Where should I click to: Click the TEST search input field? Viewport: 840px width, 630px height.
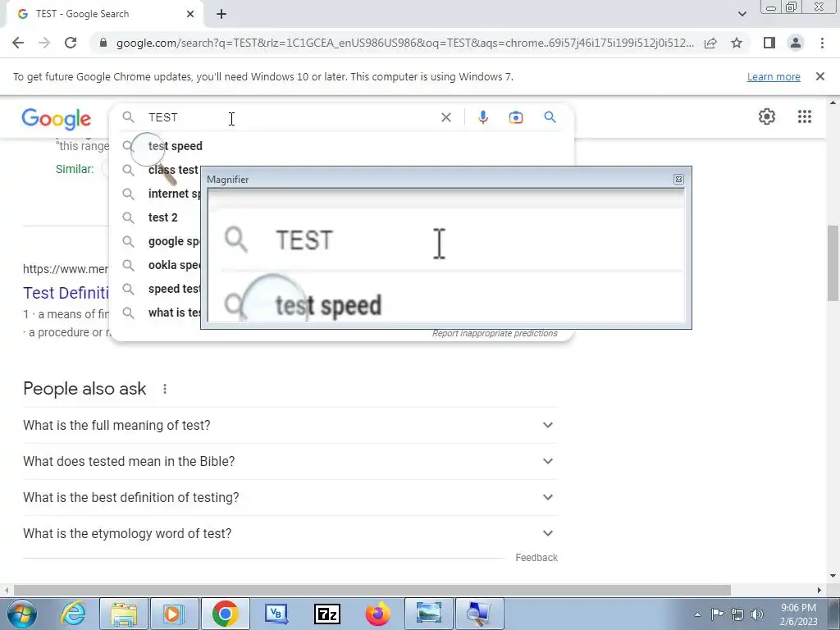tap(290, 117)
